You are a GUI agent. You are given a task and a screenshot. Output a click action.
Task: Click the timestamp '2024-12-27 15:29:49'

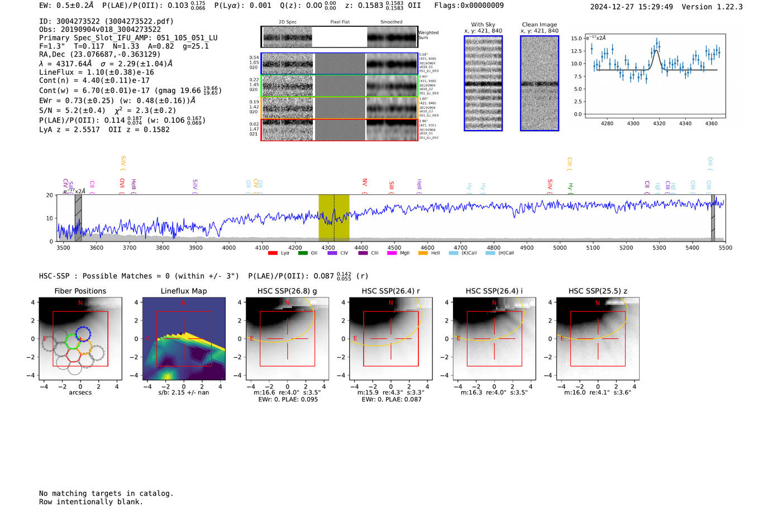click(632, 7)
